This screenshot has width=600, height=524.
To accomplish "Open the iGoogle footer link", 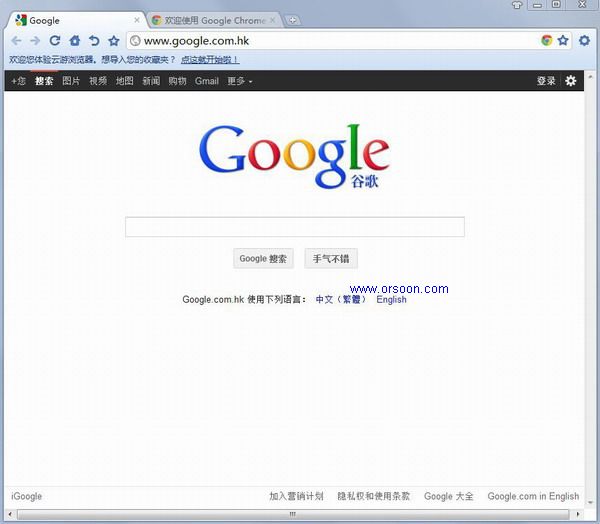I will 26,496.
